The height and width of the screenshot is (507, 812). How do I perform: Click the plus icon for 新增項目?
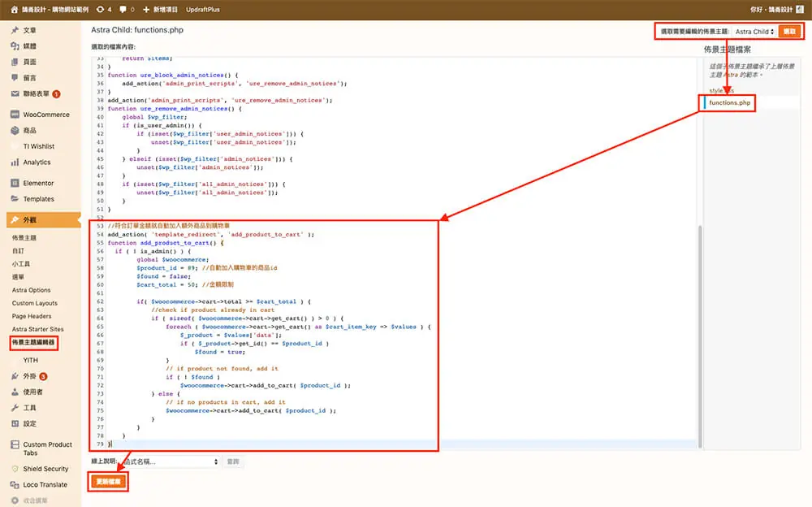146,9
